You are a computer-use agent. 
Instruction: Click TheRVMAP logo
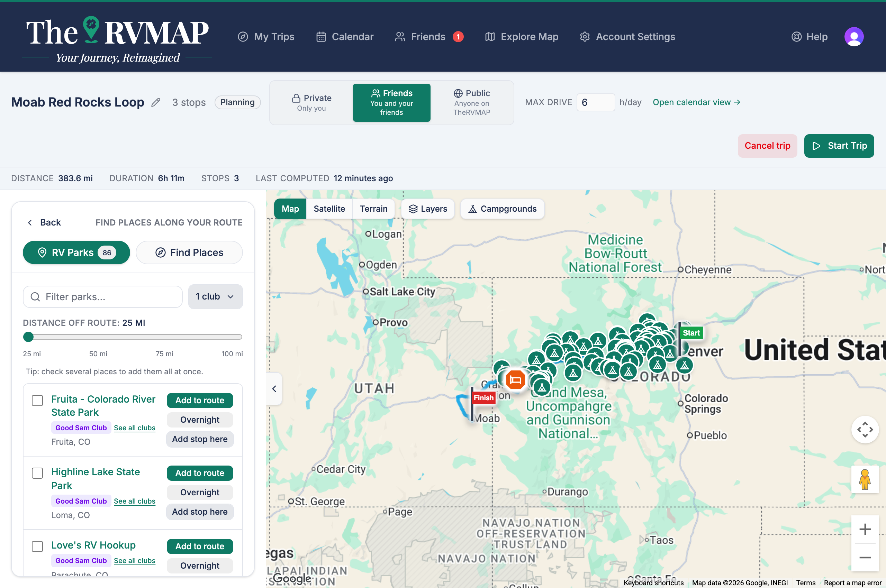(117, 39)
